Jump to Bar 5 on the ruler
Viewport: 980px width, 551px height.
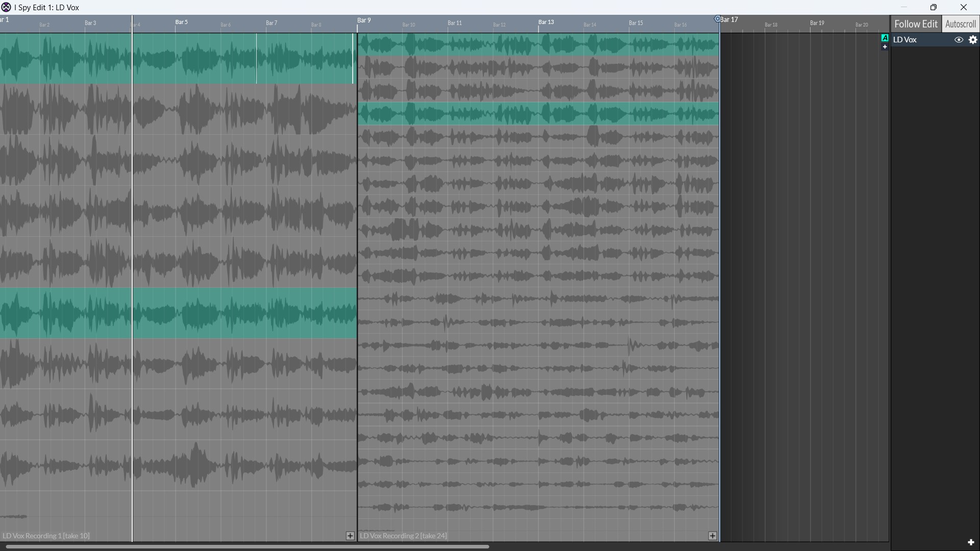tap(181, 22)
